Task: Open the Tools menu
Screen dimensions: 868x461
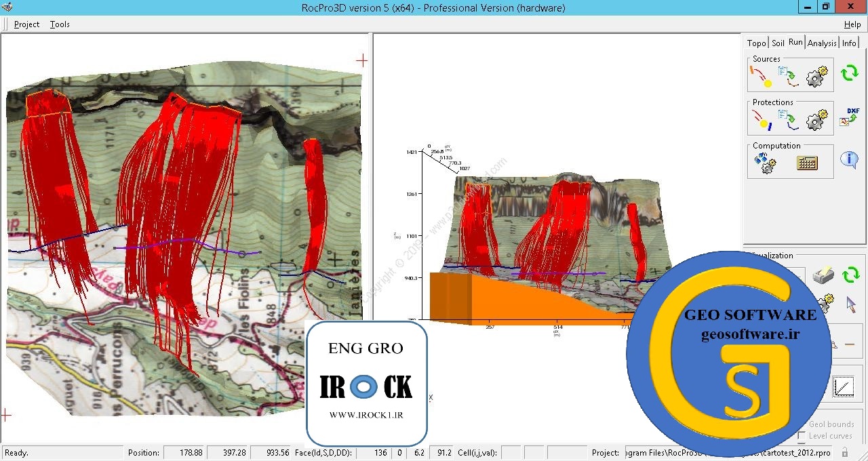Action: (60, 24)
